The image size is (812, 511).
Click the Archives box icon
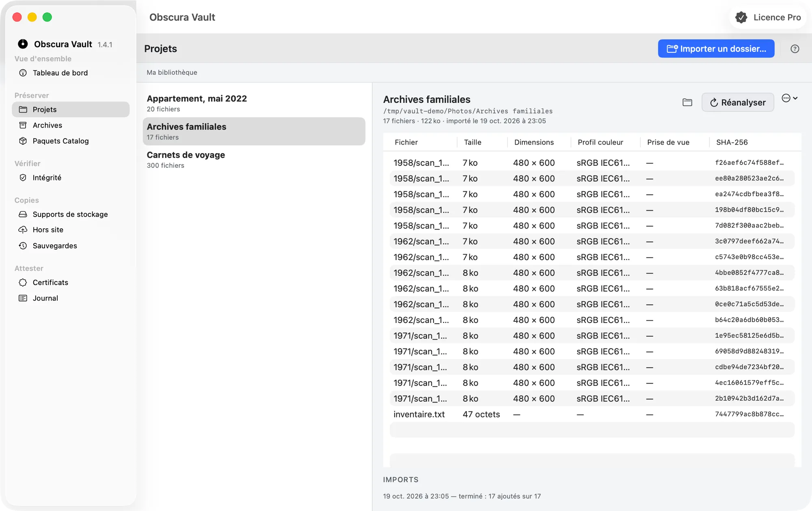pyautogui.click(x=23, y=125)
